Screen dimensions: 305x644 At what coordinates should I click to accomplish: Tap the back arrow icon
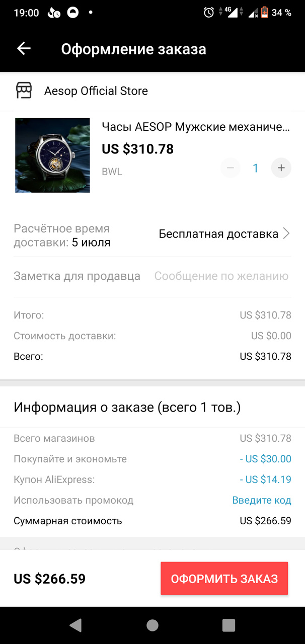coord(24,49)
